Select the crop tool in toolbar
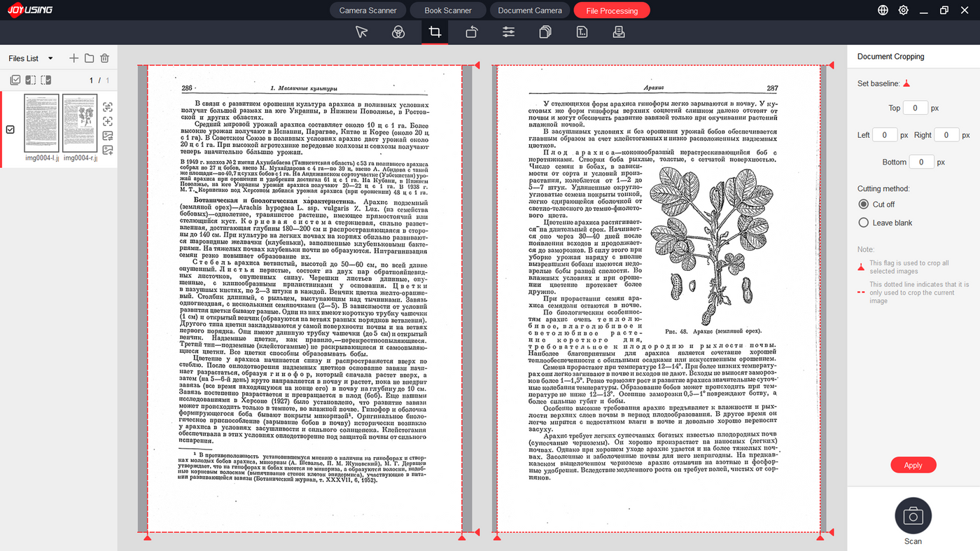Image resolution: width=980 pixels, height=551 pixels. [x=435, y=32]
